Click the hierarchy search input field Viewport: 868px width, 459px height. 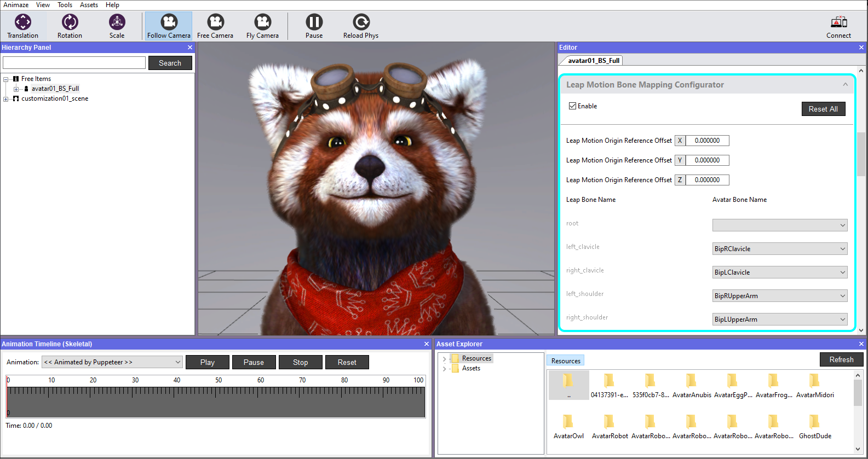74,63
